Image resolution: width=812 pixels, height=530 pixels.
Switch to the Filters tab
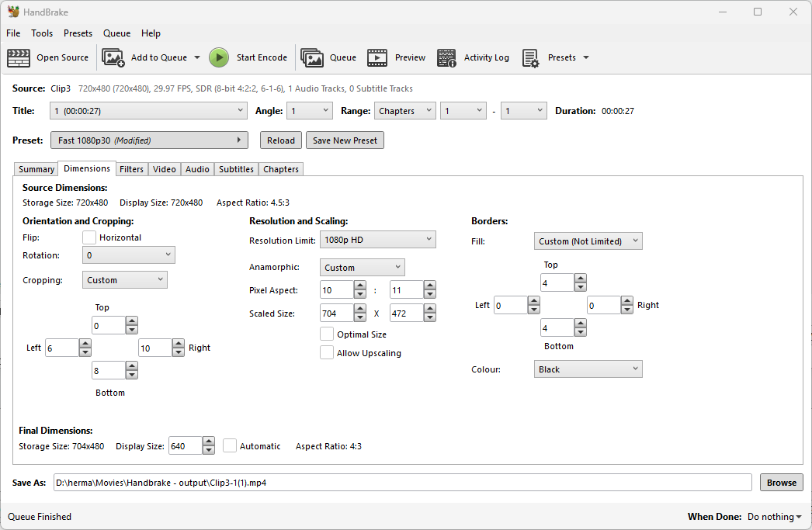pos(131,169)
